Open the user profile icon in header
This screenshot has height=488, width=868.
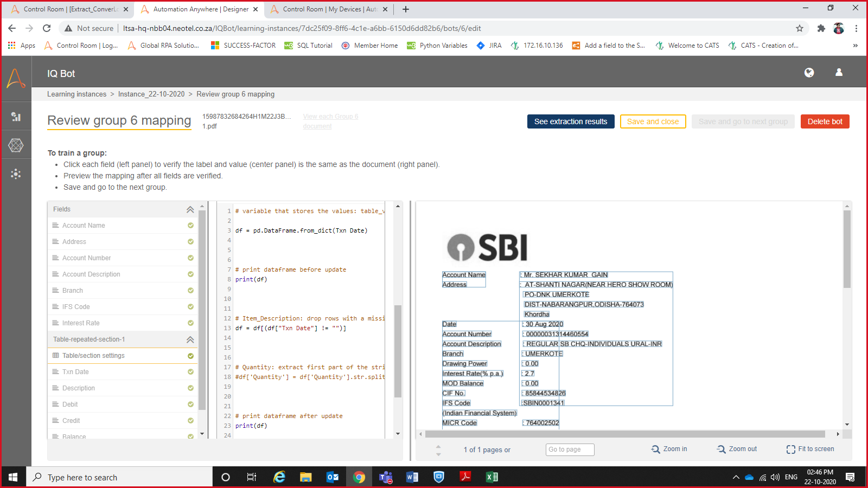[x=839, y=72]
